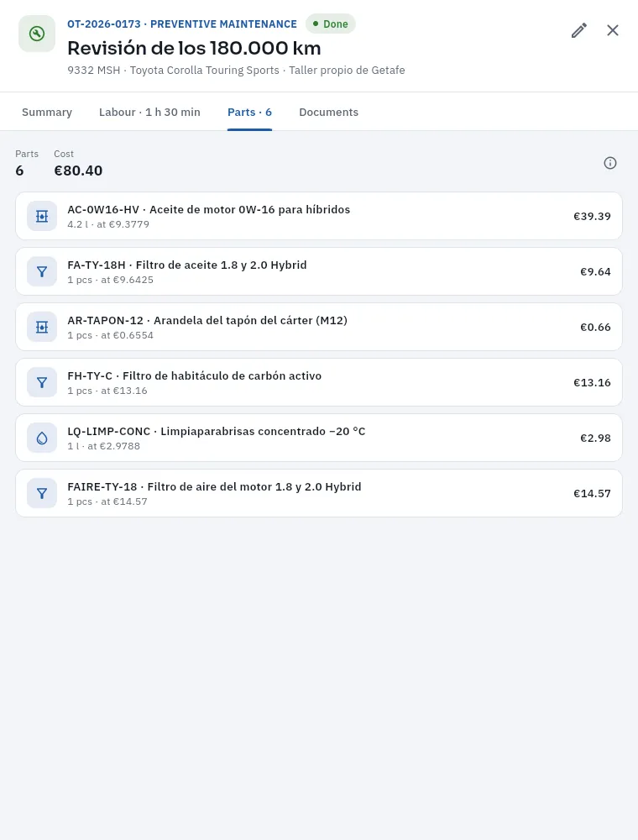
Task: Edit work order with pencil icon
Action: coord(579,30)
